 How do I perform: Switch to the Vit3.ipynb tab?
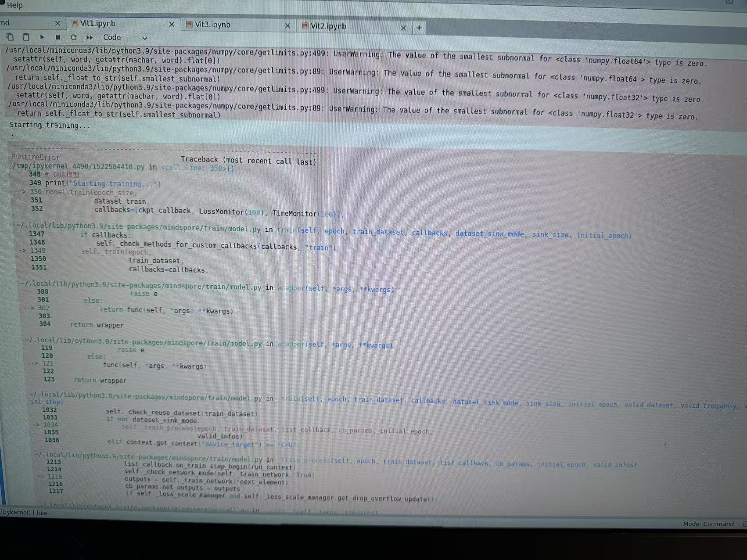click(x=213, y=25)
